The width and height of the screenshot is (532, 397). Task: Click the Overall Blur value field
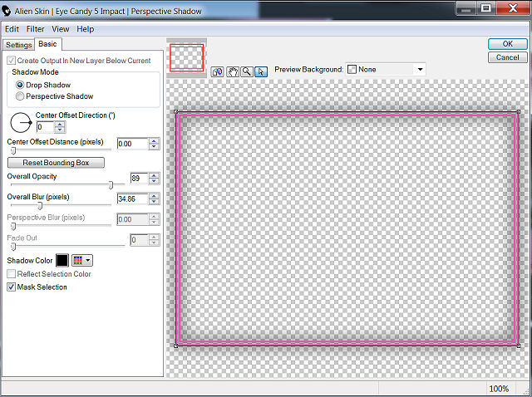point(133,199)
